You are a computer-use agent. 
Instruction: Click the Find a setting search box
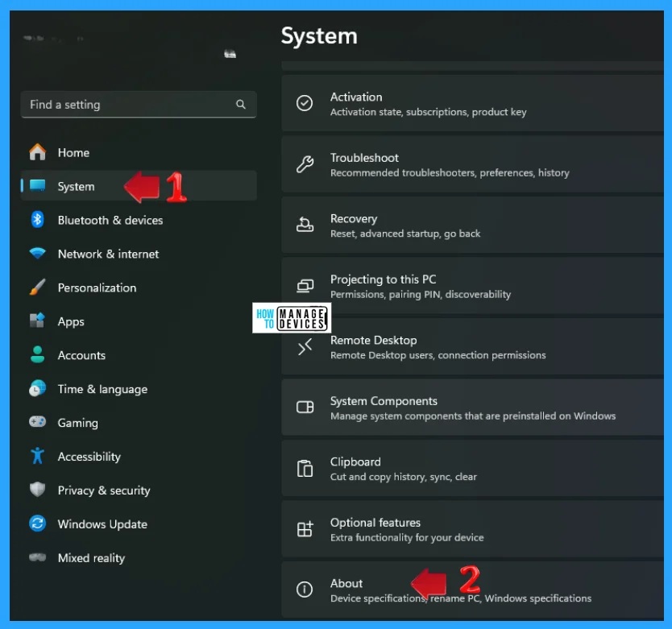(139, 104)
